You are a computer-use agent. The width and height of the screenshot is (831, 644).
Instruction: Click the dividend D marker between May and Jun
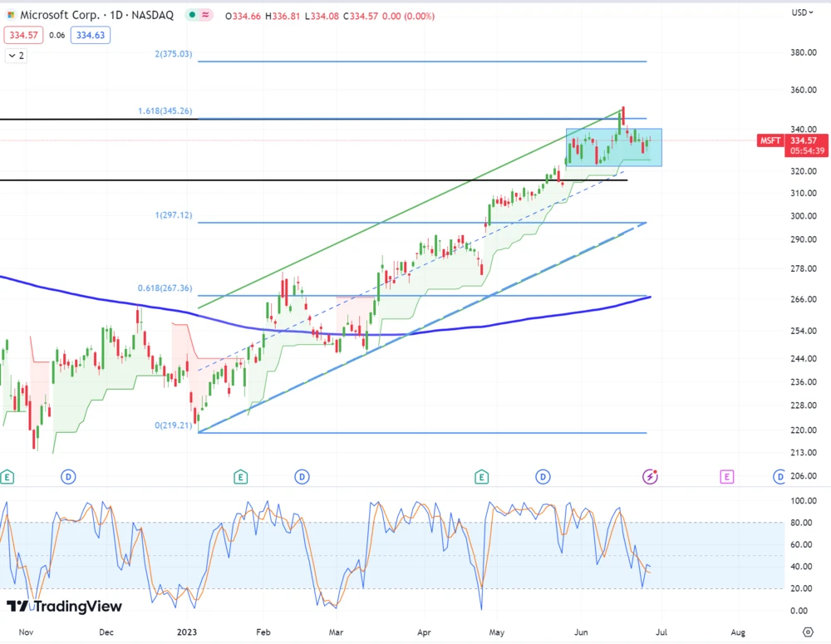pos(543,476)
